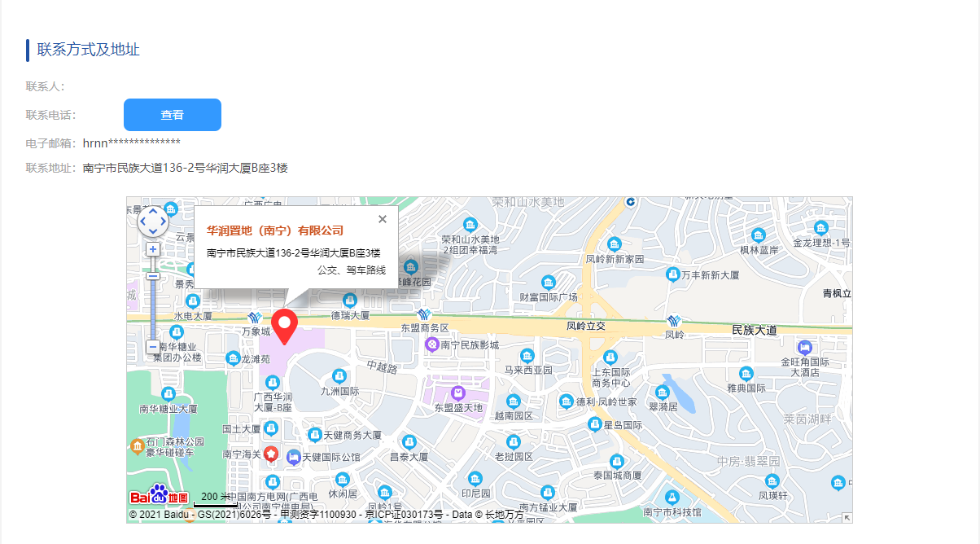Click the blue 查看 button for phone number
The image size is (980, 544).
point(173,115)
